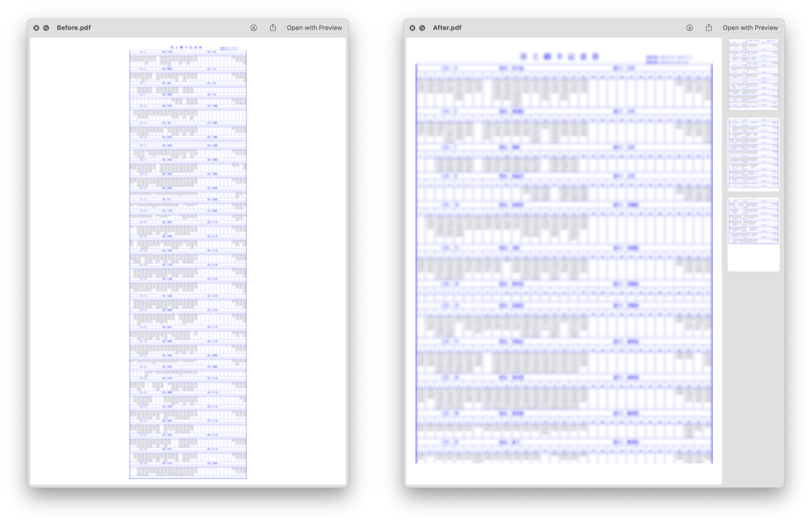Click the full-screen icon in Before.pdf window

(46, 28)
